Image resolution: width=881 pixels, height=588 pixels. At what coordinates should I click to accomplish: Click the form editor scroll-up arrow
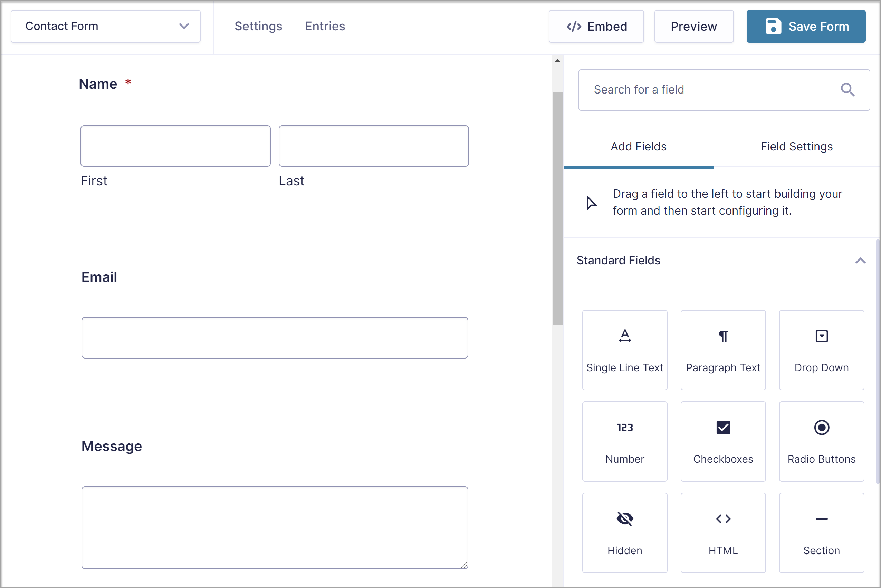(557, 61)
